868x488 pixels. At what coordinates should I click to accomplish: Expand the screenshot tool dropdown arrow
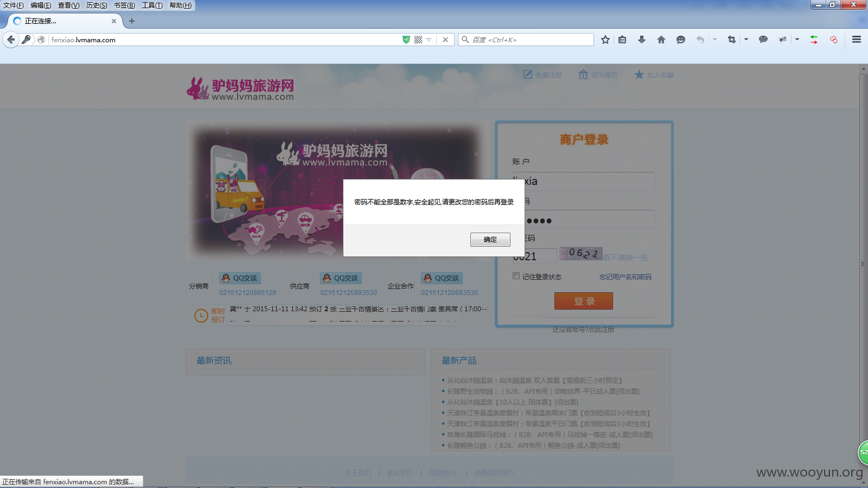point(746,40)
